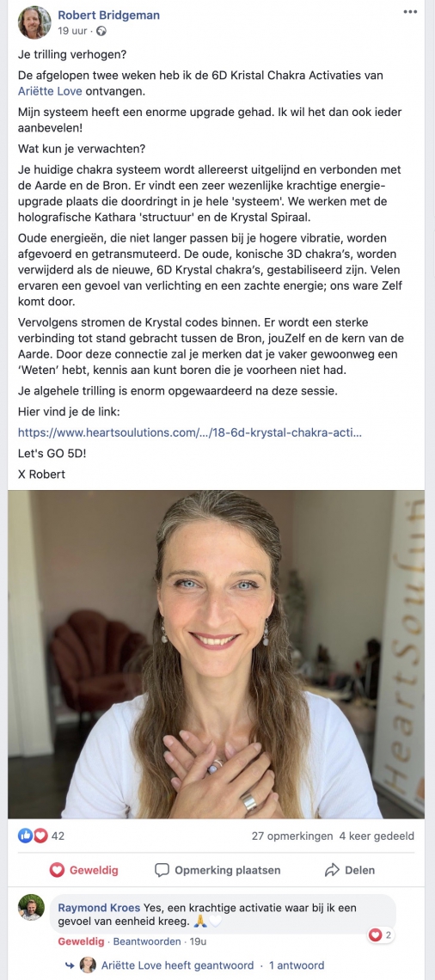Click Opmerking plaatsen button
Image resolution: width=435 pixels, height=980 pixels.
point(217,870)
